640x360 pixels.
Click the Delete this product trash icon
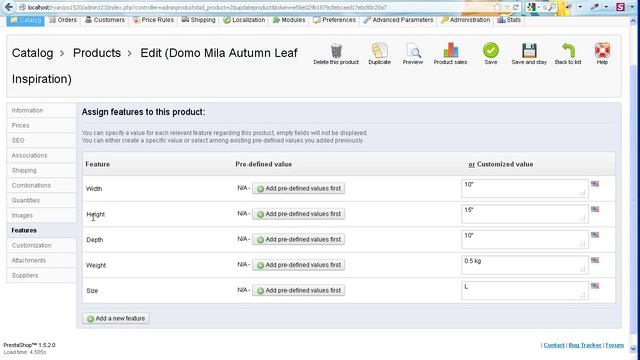click(336, 51)
